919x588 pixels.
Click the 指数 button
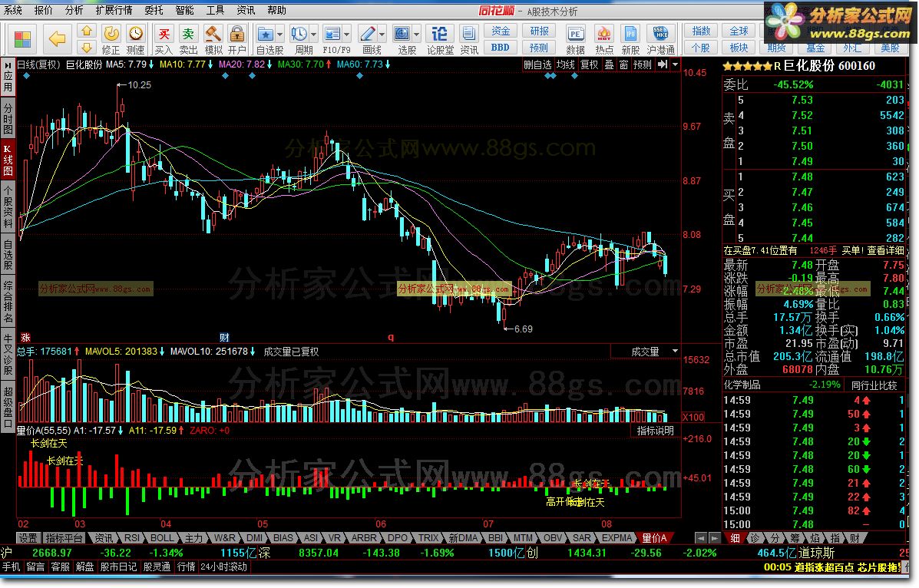click(701, 31)
